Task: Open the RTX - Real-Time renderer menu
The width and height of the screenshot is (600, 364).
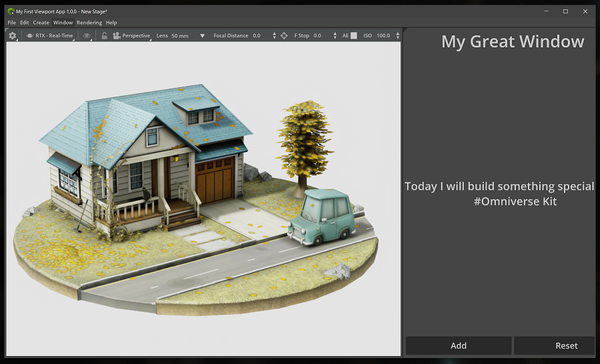Action: pyautogui.click(x=50, y=36)
